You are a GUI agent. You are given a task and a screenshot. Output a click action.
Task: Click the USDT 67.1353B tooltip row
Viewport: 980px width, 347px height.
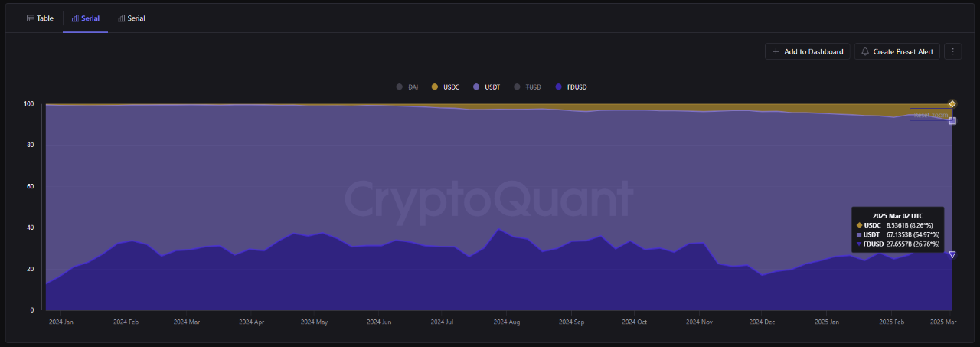point(897,234)
